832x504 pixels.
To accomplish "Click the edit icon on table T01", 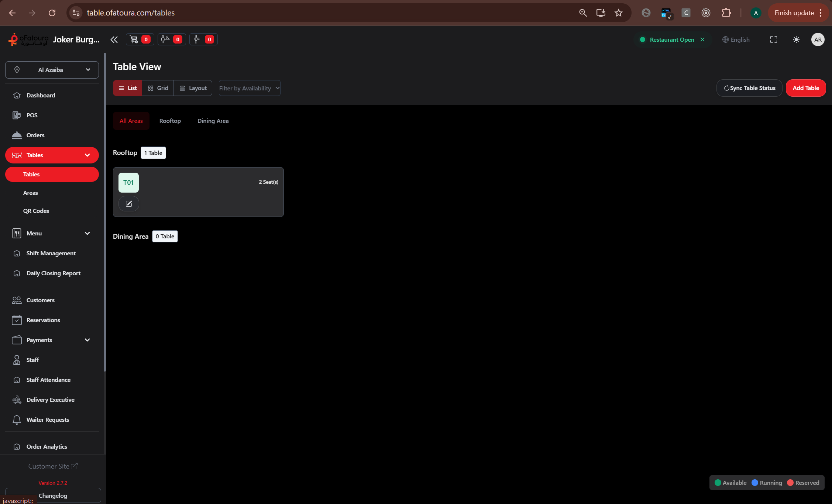I will pyautogui.click(x=128, y=204).
